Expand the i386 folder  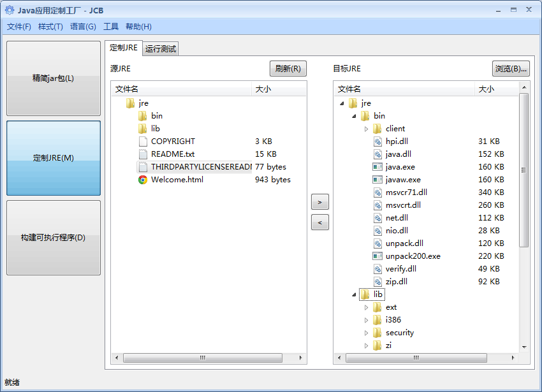coord(366,320)
